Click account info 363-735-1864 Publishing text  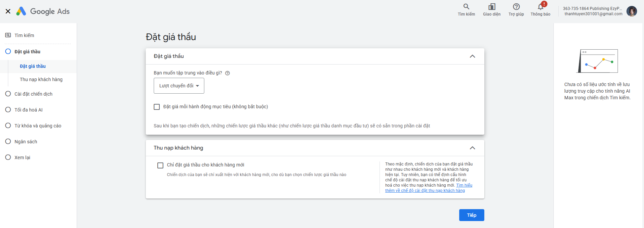click(x=592, y=9)
